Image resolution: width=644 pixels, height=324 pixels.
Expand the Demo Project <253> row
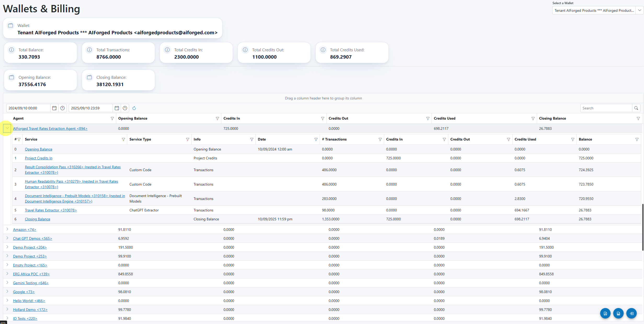[x=7, y=256]
